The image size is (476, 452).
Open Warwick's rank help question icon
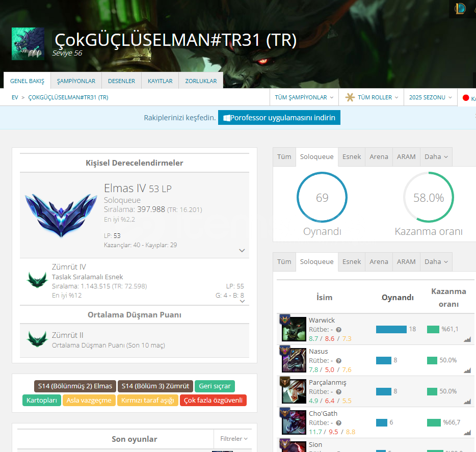[x=338, y=330]
